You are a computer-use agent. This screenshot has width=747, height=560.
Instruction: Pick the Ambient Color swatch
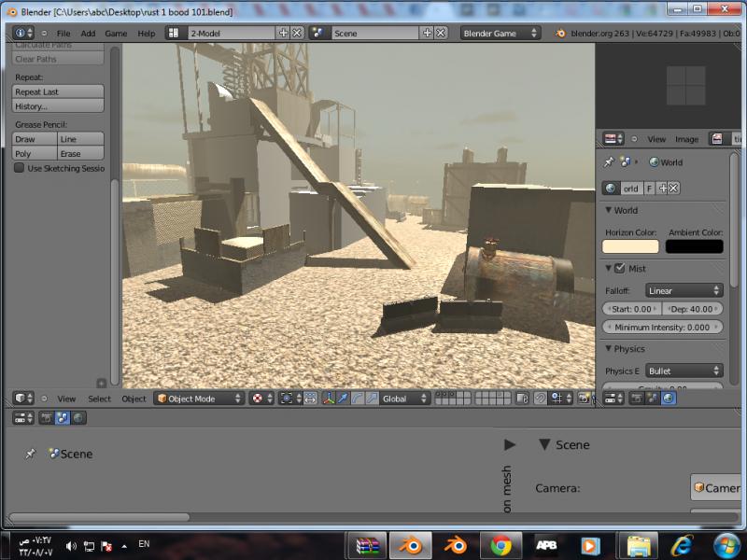coord(694,246)
